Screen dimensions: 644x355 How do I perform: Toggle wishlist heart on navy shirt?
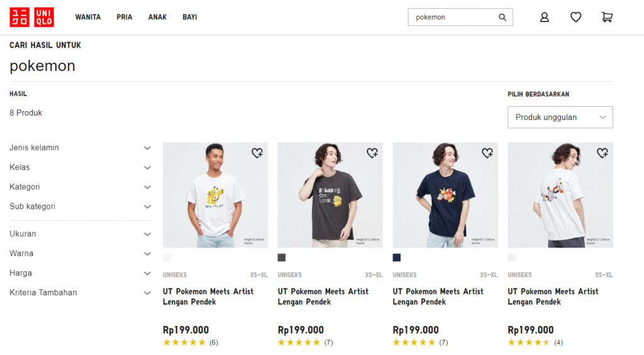click(487, 153)
